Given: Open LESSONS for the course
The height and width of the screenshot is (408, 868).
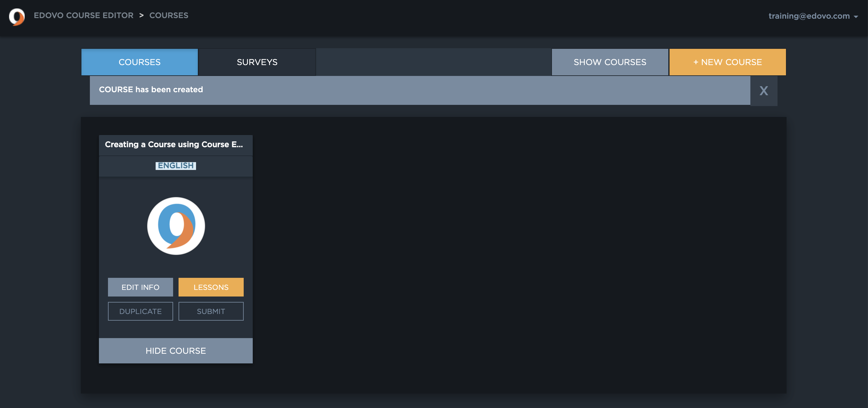Looking at the screenshot, I should pyautogui.click(x=211, y=287).
